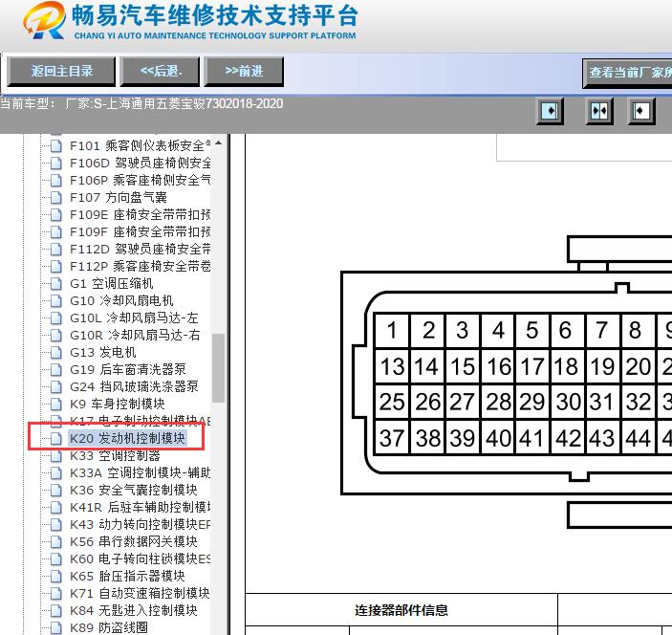Screen dimensions: 672x635
Task: Select the F101 乘客侧仪表板安全气囊 document icon
Action: coord(55,145)
